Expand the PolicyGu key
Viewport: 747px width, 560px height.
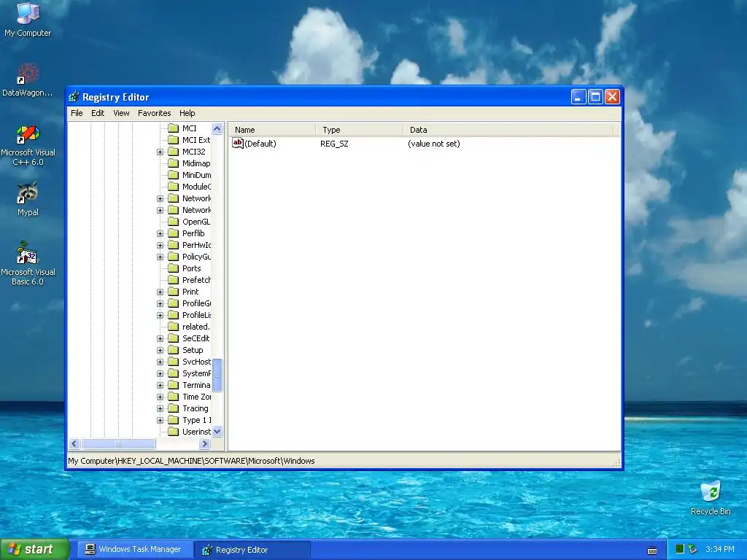(160, 257)
